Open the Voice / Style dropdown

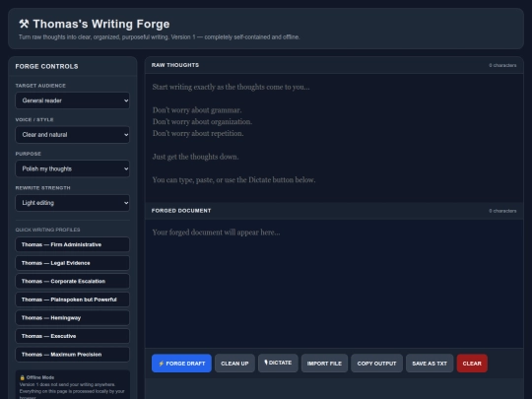[72, 135]
